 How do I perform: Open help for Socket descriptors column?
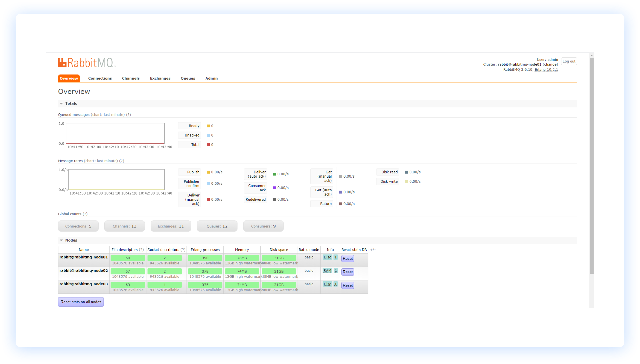(183, 250)
